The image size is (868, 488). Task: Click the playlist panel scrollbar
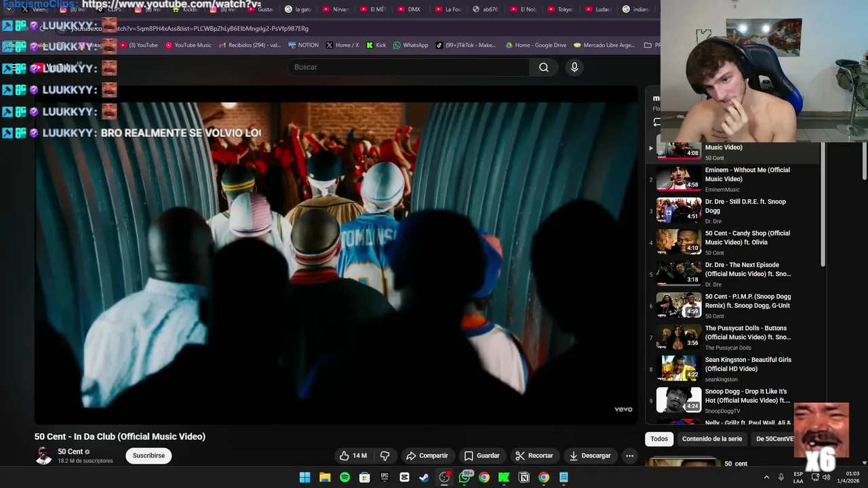pos(823,203)
